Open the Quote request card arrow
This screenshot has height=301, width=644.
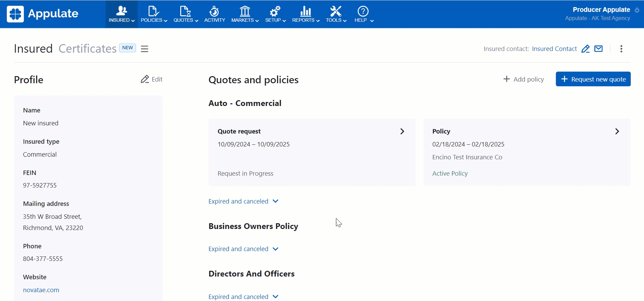click(x=402, y=131)
